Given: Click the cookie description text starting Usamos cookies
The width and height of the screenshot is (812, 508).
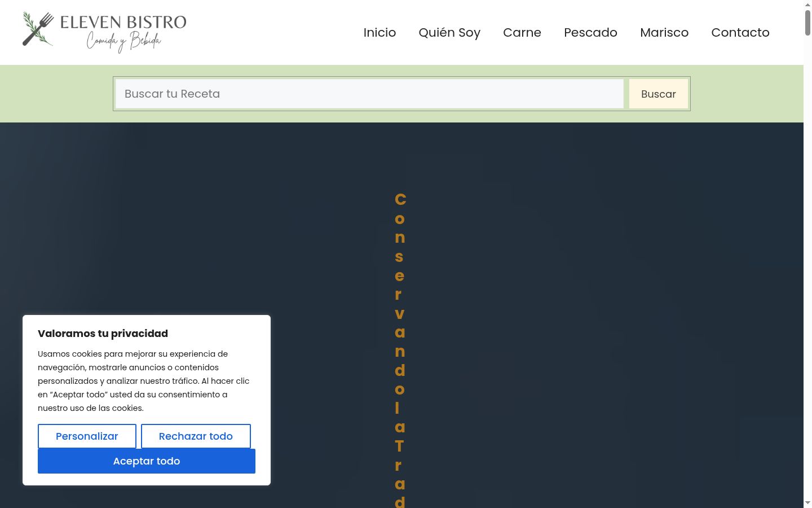Looking at the screenshot, I should [x=144, y=381].
